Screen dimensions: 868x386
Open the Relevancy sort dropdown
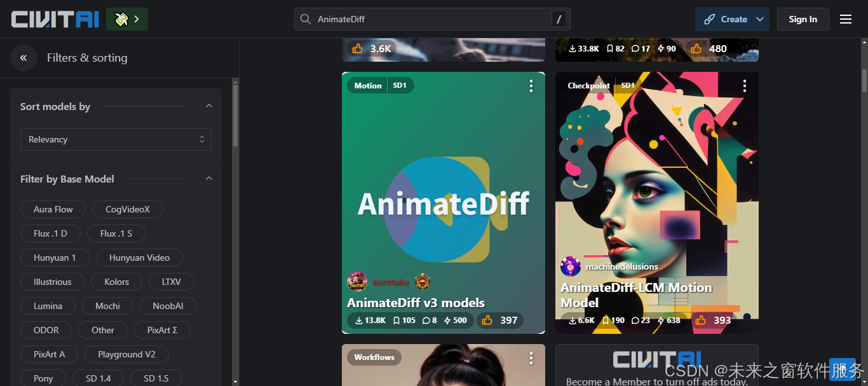pyautogui.click(x=116, y=139)
